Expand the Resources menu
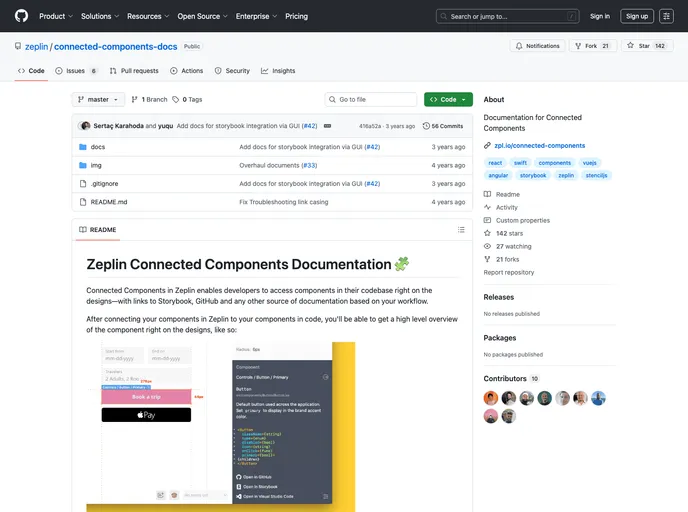Viewport: 688px width, 512px height. pos(148,16)
